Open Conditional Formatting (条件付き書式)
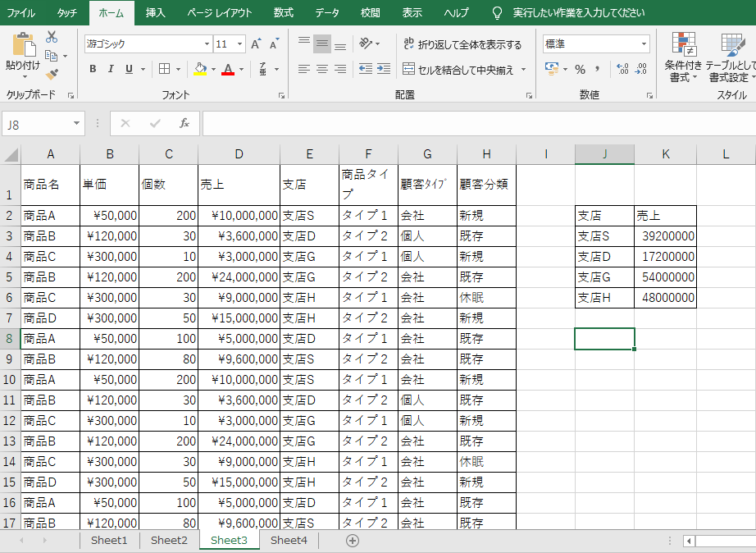This screenshot has width=756, height=553. (x=683, y=57)
